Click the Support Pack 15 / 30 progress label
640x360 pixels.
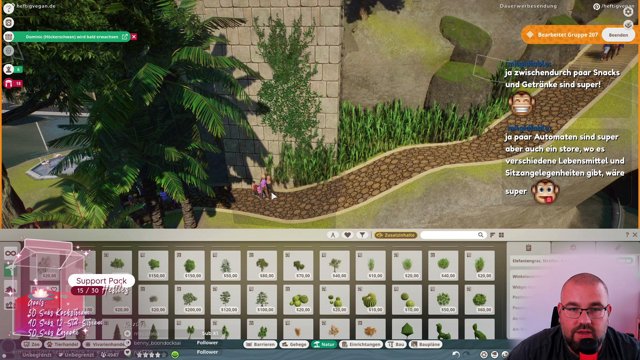pyautogui.click(x=101, y=285)
